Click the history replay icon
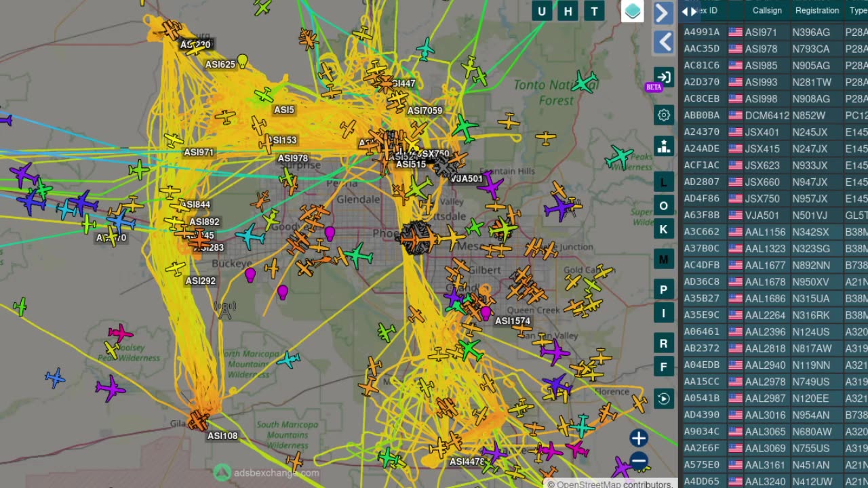This screenshot has width=868, height=488. pyautogui.click(x=663, y=399)
